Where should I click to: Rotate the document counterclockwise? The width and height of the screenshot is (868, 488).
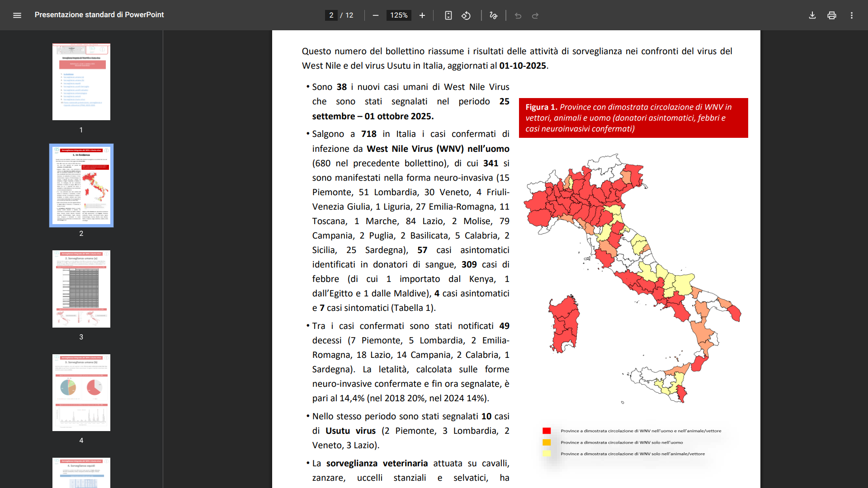point(466,15)
